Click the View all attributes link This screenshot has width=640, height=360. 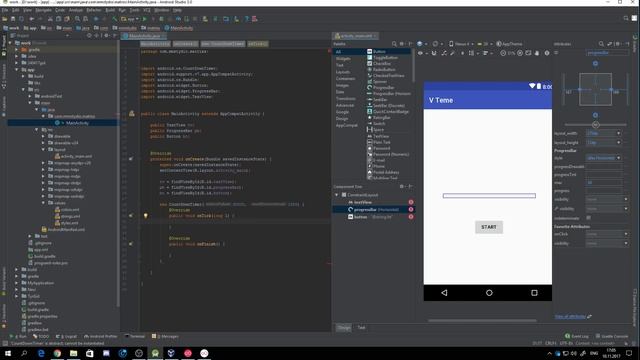(x=570, y=316)
